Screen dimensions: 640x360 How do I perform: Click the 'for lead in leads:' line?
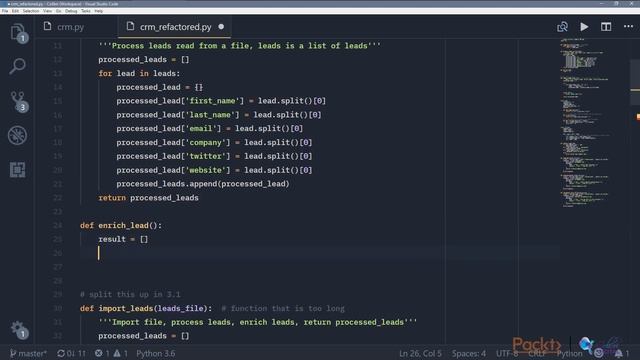pyautogui.click(x=139, y=73)
